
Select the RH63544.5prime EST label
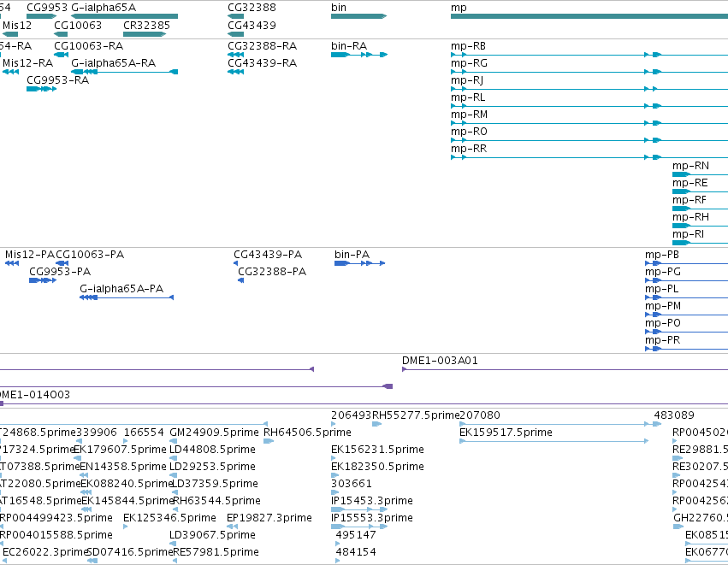pos(216,502)
